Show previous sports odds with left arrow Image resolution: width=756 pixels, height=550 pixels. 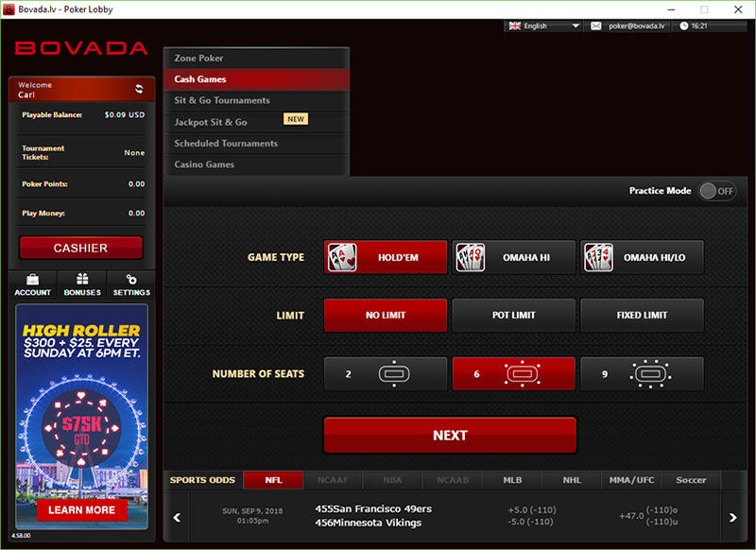[x=177, y=517]
